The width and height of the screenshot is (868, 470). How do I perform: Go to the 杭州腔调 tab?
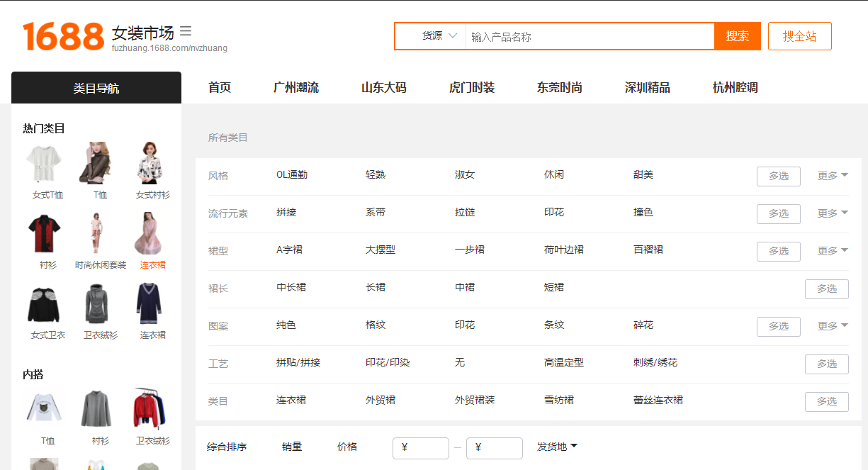[x=735, y=88]
